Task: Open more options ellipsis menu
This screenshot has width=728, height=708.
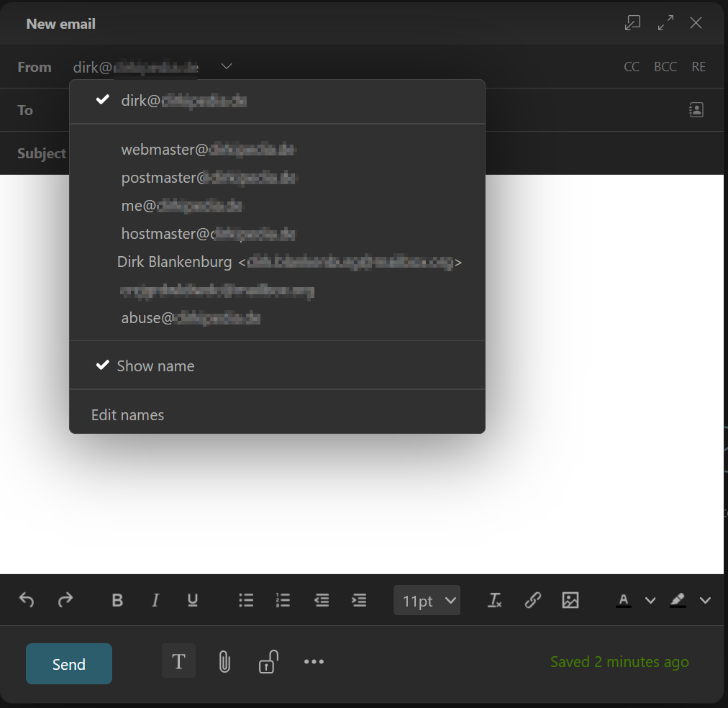Action: [x=314, y=662]
